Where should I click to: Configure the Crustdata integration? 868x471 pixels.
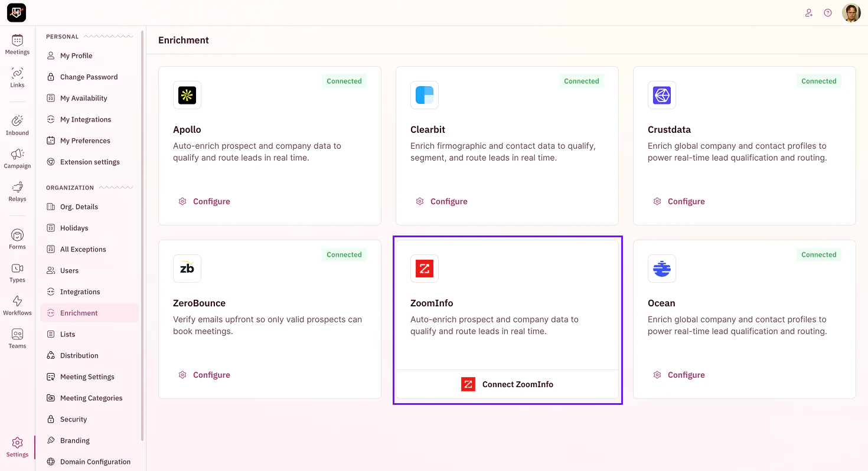[679, 201]
